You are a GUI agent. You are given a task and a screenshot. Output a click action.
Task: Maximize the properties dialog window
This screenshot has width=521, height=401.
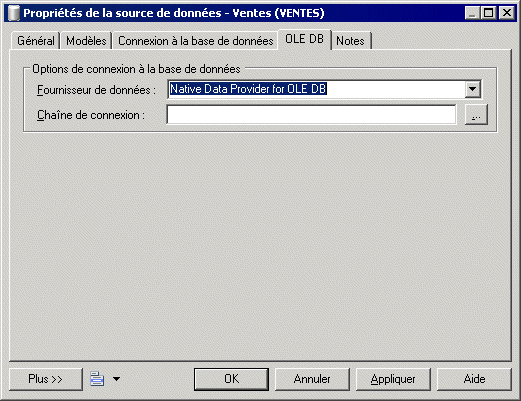pos(488,13)
